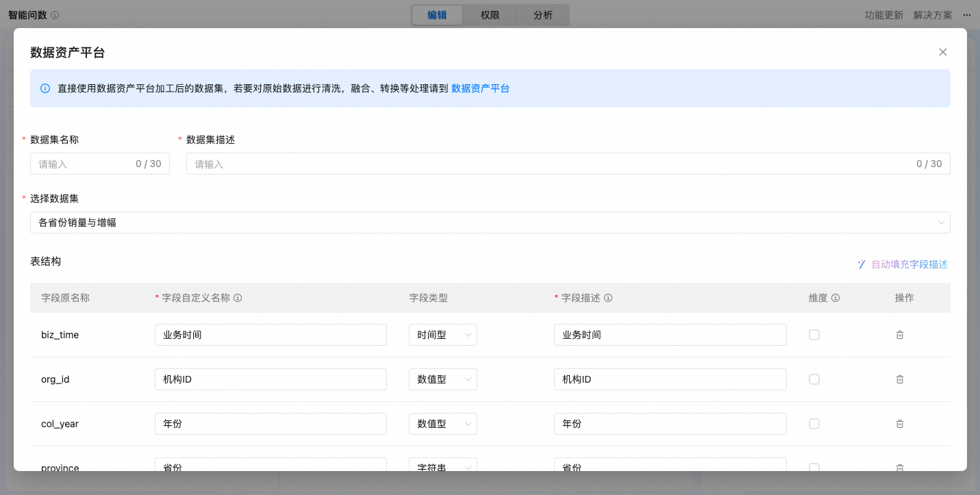Image resolution: width=980 pixels, height=495 pixels.
Task: Open 解决方案 in the top bar
Action: point(933,15)
